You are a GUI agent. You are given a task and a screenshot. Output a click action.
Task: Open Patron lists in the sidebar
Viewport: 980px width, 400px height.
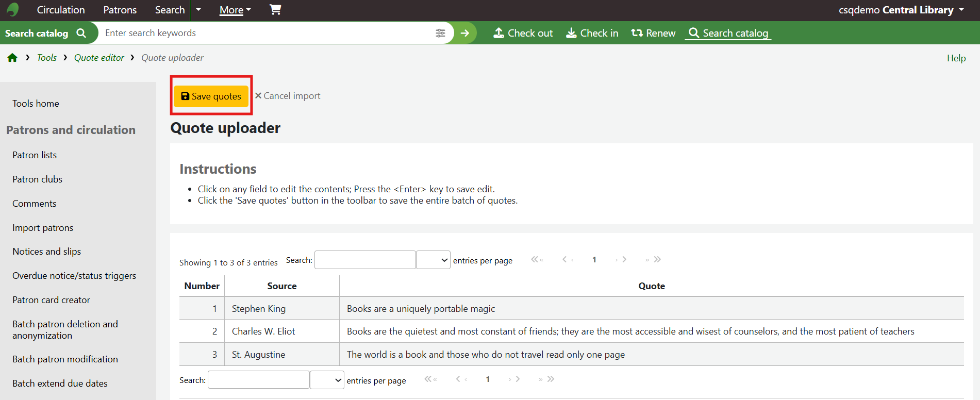pyautogui.click(x=35, y=155)
